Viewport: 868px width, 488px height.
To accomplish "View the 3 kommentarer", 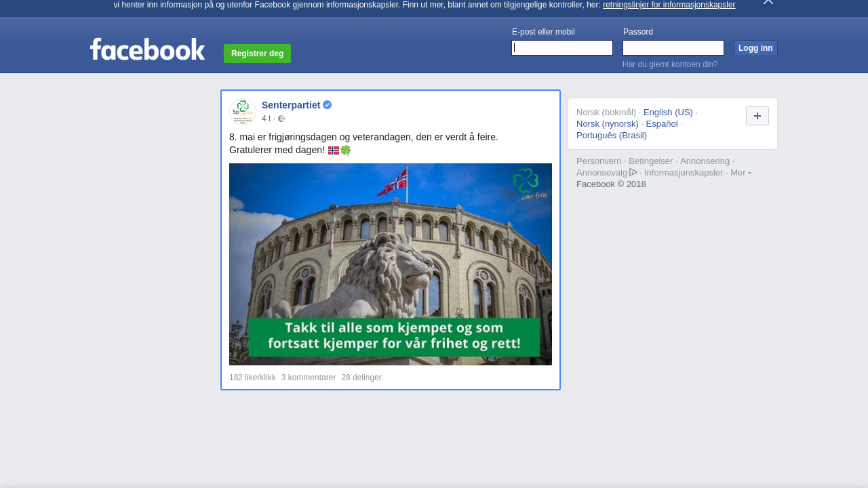I will click(309, 378).
